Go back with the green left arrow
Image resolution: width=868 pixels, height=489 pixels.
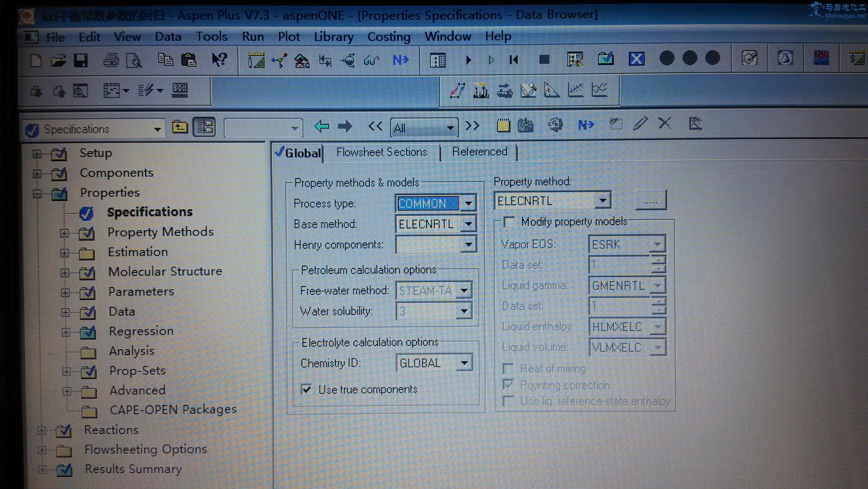pos(322,126)
